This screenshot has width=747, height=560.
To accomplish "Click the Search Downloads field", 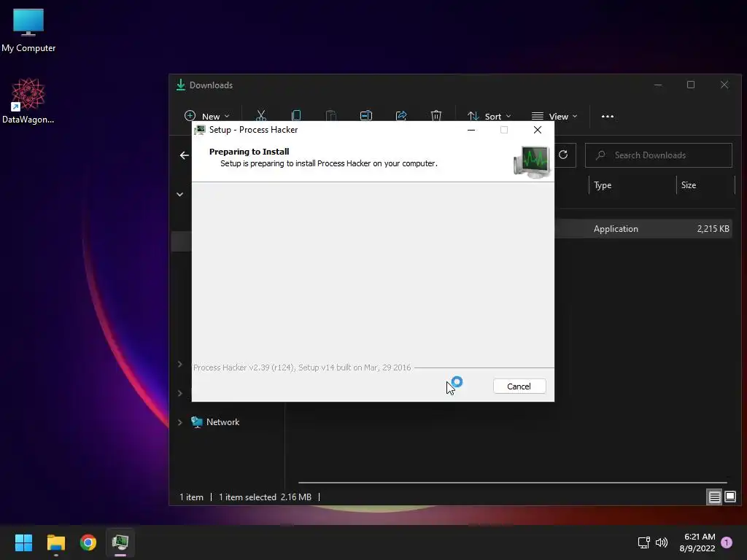I will [x=659, y=155].
